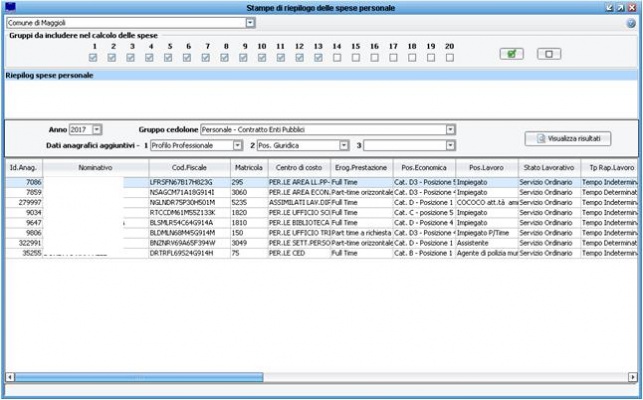Click the help icon at top right

coord(632,21)
